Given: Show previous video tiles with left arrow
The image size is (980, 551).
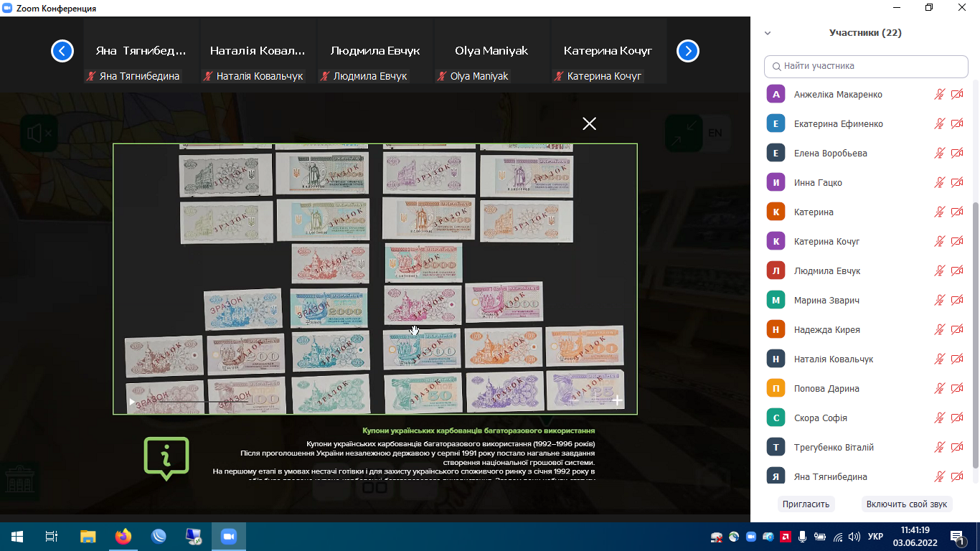Looking at the screenshot, I should coord(62,51).
